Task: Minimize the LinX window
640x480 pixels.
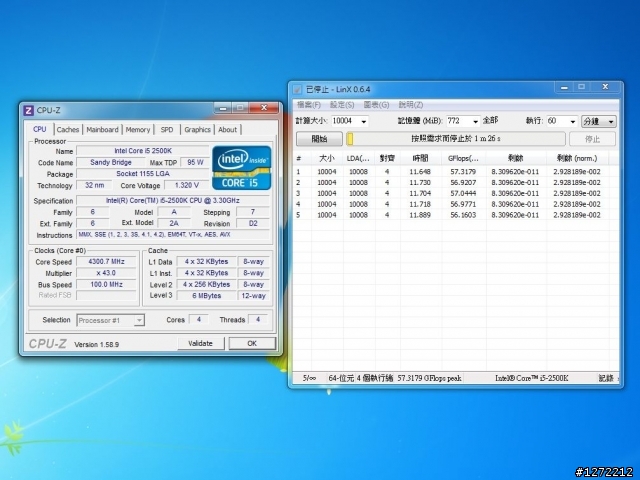Action: (x=564, y=87)
